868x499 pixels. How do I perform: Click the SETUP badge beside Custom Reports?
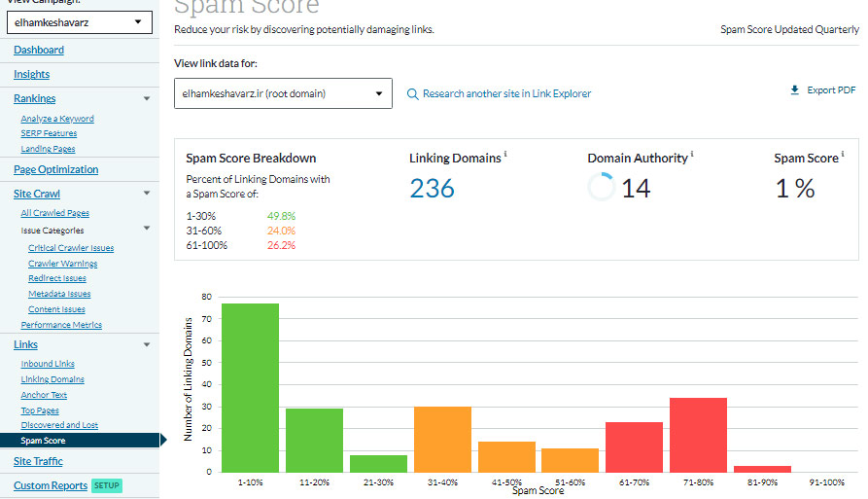pyautogui.click(x=106, y=485)
